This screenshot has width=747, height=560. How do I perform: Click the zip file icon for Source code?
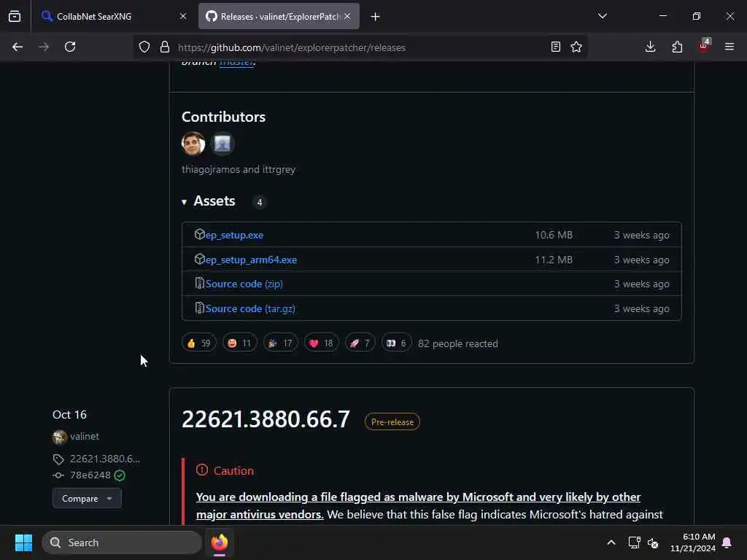200,284
